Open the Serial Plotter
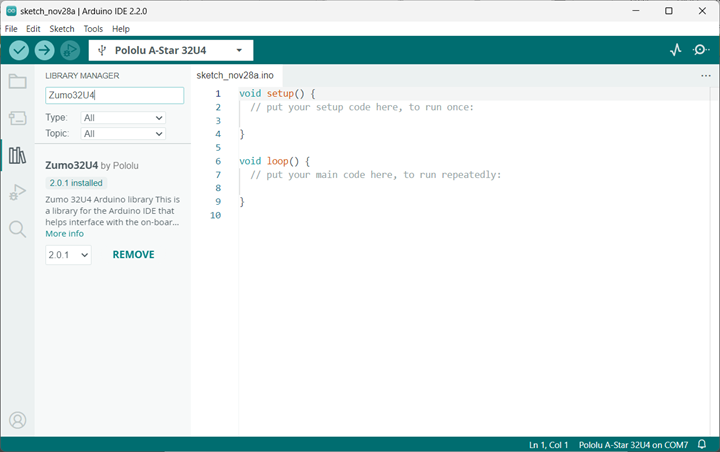720x452 pixels. coord(675,50)
